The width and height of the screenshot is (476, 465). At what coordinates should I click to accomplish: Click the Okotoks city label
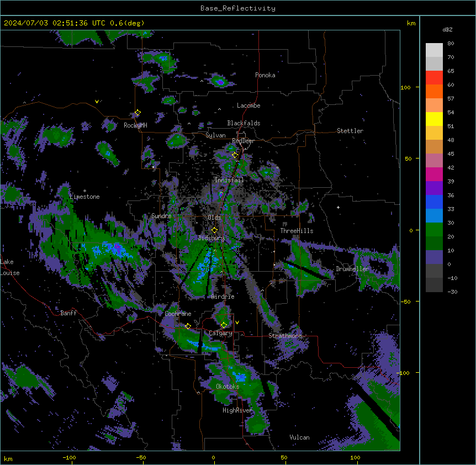228,387
